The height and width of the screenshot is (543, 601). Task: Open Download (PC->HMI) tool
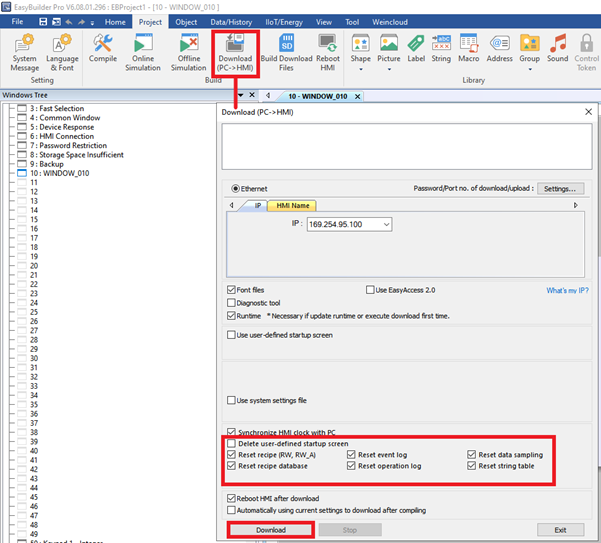coord(235,53)
